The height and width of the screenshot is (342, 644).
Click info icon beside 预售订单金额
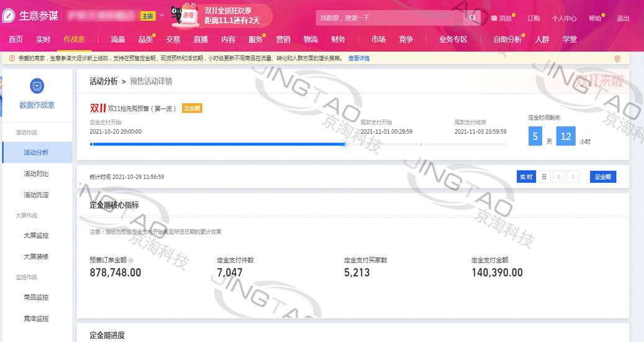point(131,260)
